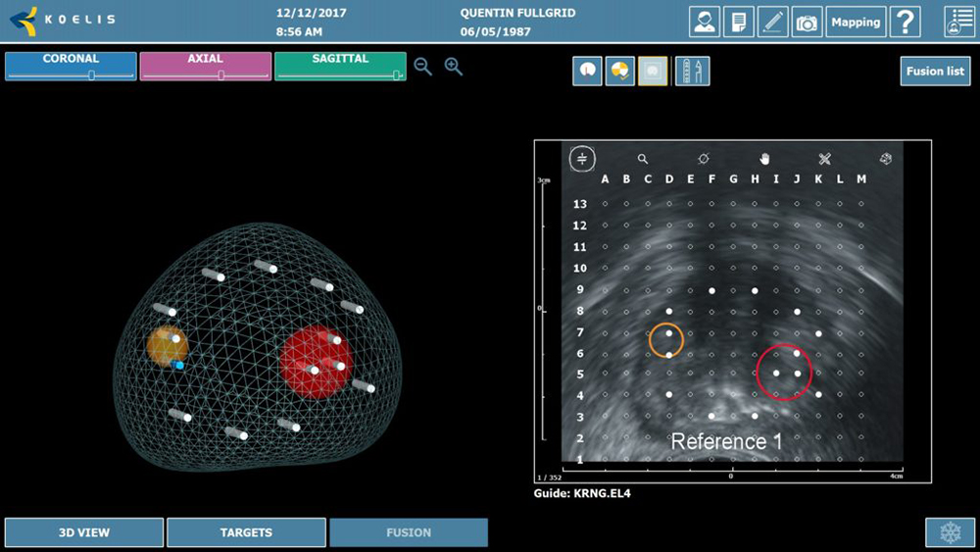Click the freeze snowflake button
This screenshot has width=980, height=552.
pyautogui.click(x=950, y=532)
